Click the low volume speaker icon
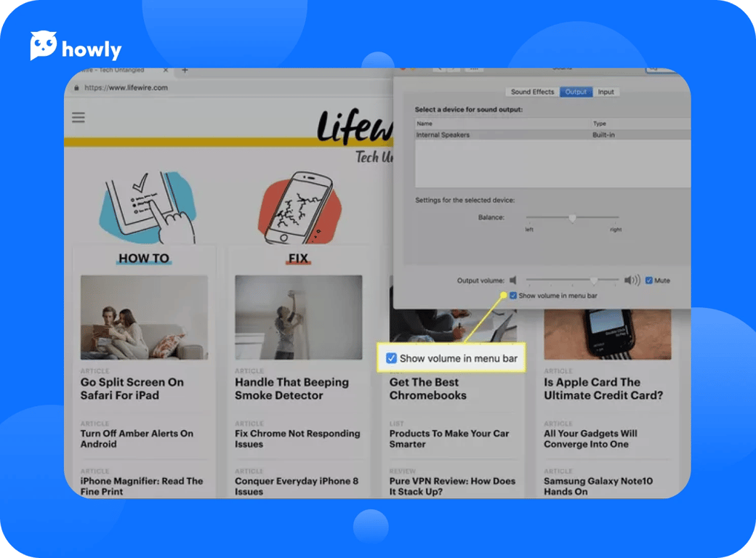This screenshot has width=756, height=558. point(513,280)
